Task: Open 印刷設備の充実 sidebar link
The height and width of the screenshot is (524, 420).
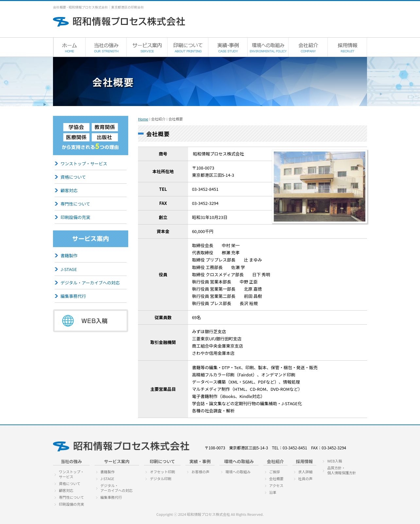Action: click(75, 217)
